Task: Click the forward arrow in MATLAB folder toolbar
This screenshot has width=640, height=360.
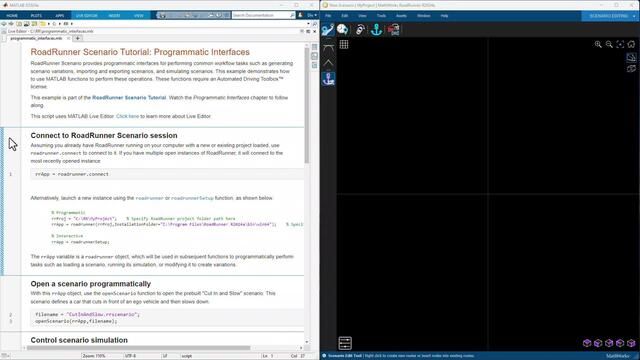Action: (x=11, y=24)
